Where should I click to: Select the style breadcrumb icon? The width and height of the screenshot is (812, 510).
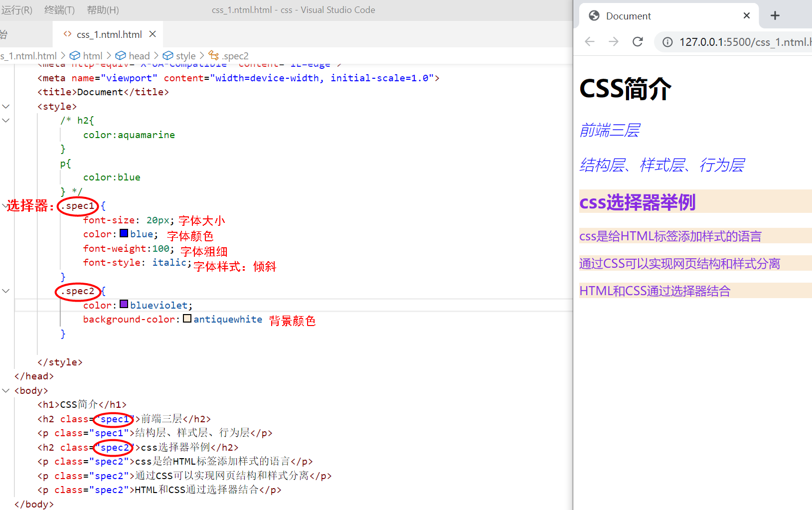168,55
